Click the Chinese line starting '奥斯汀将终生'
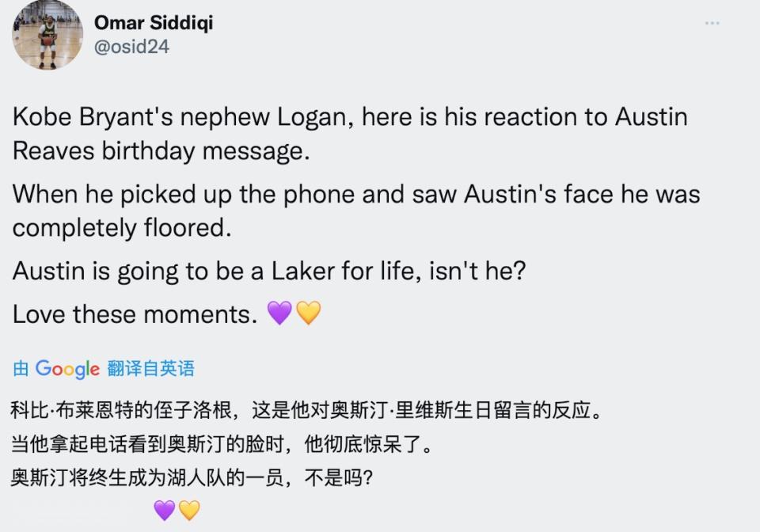The image size is (760, 532). click(192, 479)
